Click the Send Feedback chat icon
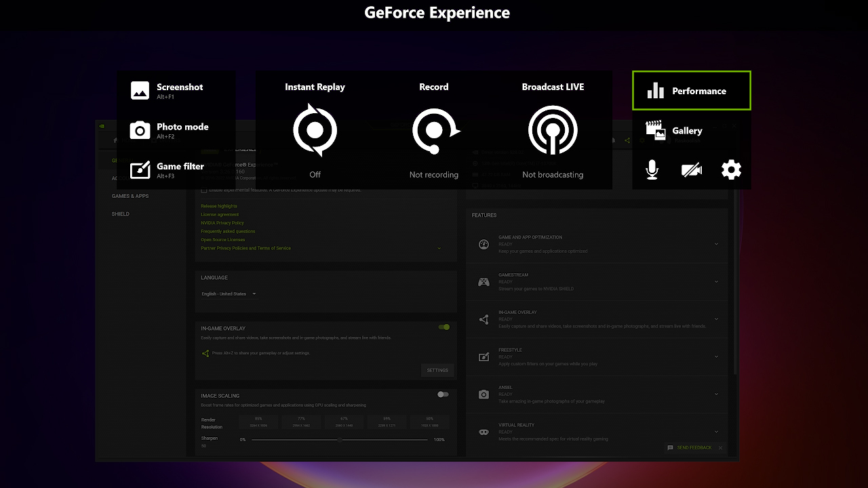868x488 pixels. click(670, 448)
